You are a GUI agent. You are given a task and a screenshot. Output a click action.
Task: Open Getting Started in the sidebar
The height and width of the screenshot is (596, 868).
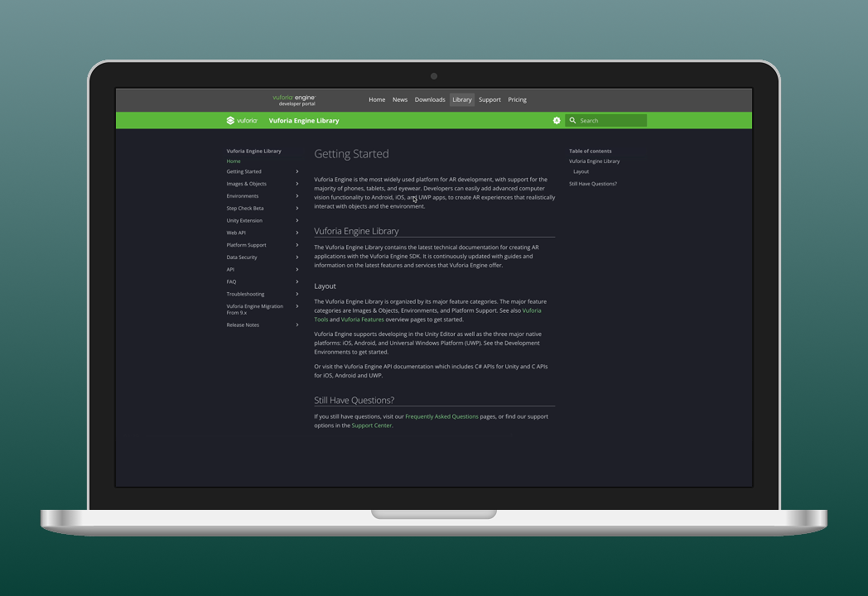click(244, 171)
